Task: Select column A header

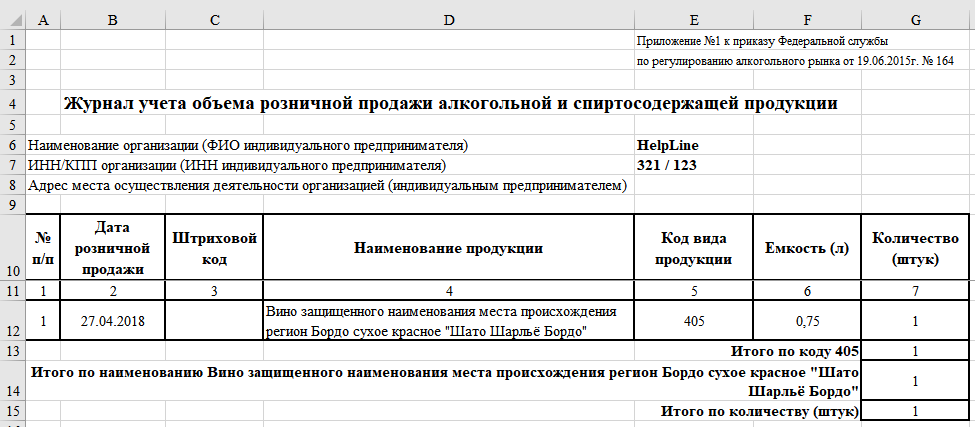Action: click(43, 20)
